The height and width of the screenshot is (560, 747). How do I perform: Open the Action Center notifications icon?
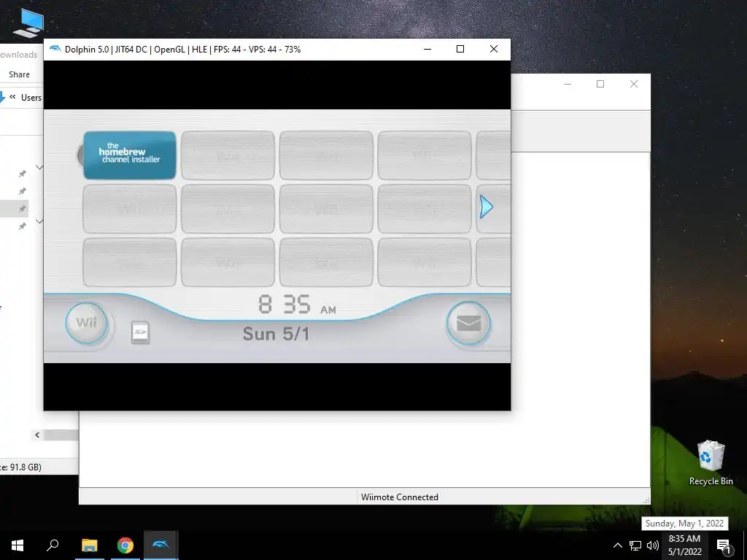(724, 545)
